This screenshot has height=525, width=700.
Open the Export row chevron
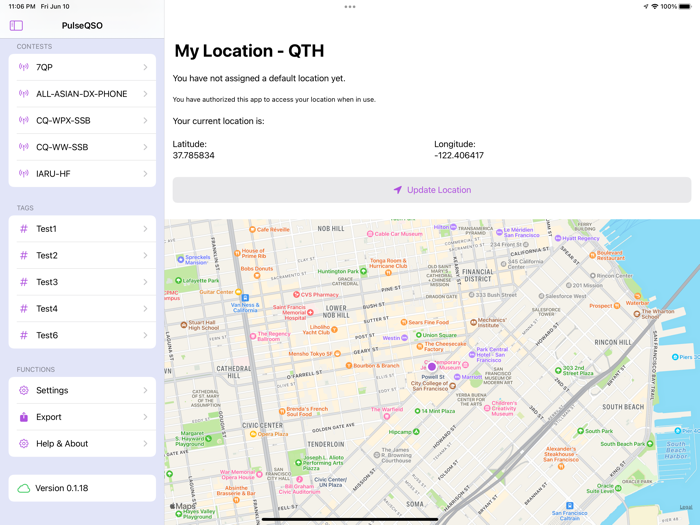pos(145,417)
